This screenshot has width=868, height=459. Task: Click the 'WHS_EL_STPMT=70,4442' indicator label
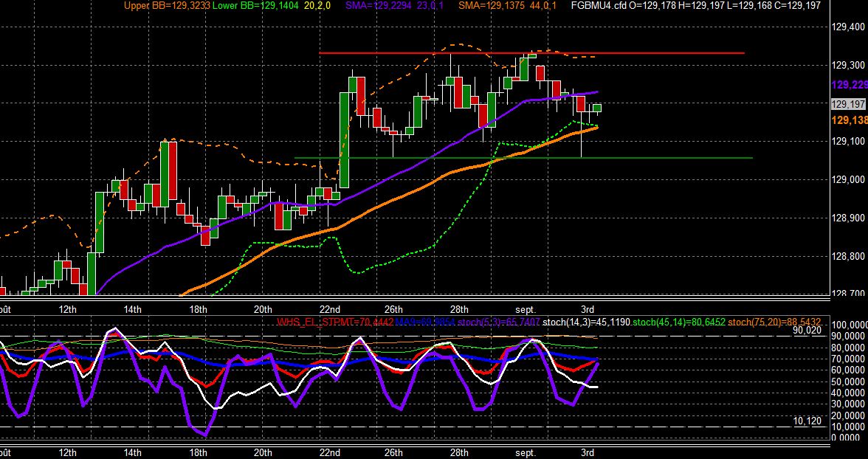[x=335, y=322]
